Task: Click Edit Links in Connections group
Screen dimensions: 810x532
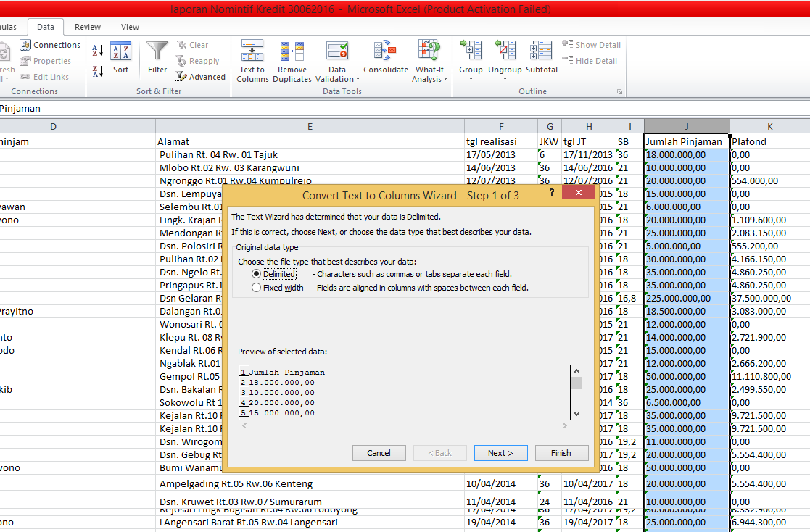Action: click(x=44, y=76)
